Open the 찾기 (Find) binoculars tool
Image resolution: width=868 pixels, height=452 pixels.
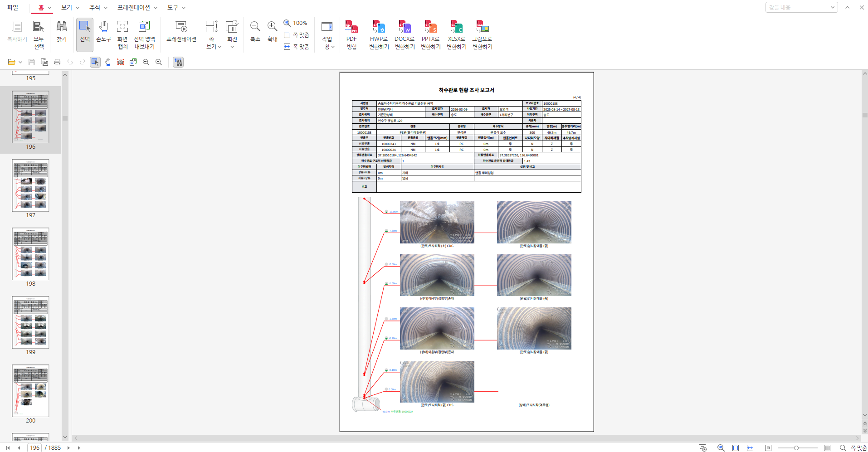tap(62, 32)
